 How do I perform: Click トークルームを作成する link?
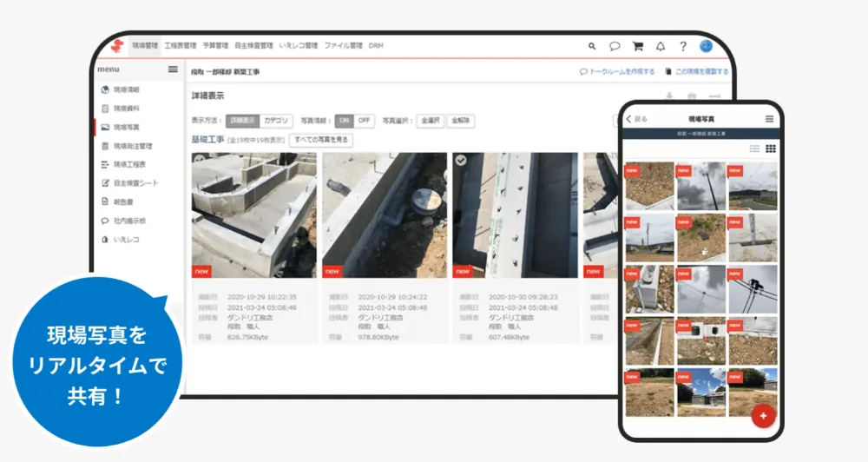tap(617, 72)
